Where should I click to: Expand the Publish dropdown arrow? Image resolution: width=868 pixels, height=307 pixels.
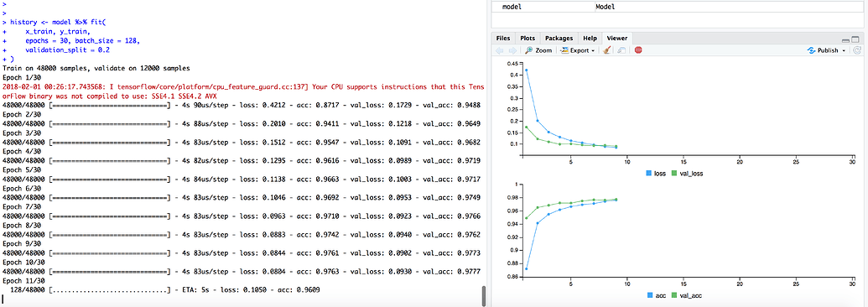coord(845,51)
